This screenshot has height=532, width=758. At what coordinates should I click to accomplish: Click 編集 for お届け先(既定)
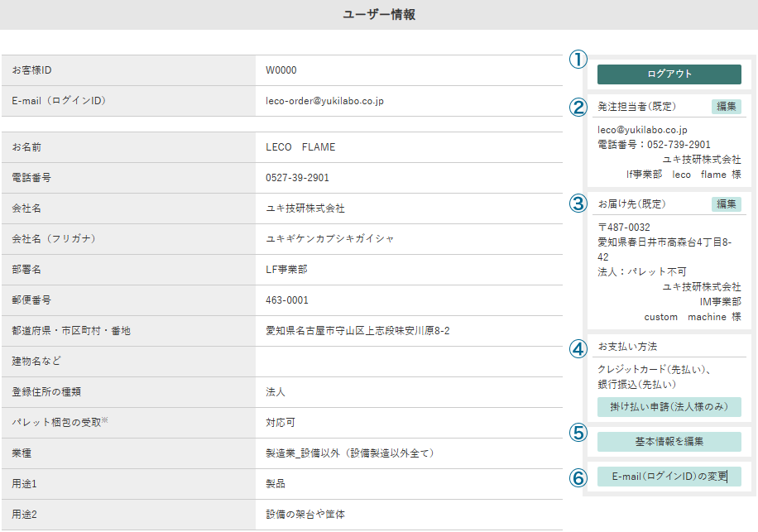726,204
